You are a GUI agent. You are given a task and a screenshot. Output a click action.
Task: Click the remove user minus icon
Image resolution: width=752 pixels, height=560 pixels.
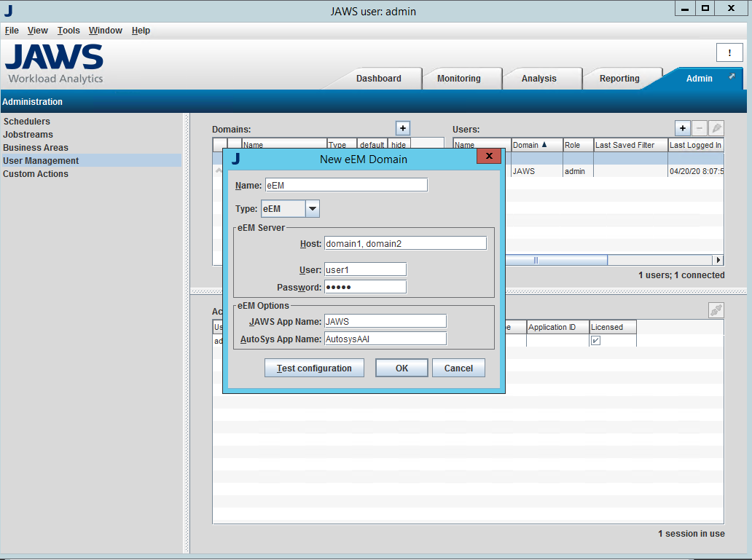(x=700, y=128)
